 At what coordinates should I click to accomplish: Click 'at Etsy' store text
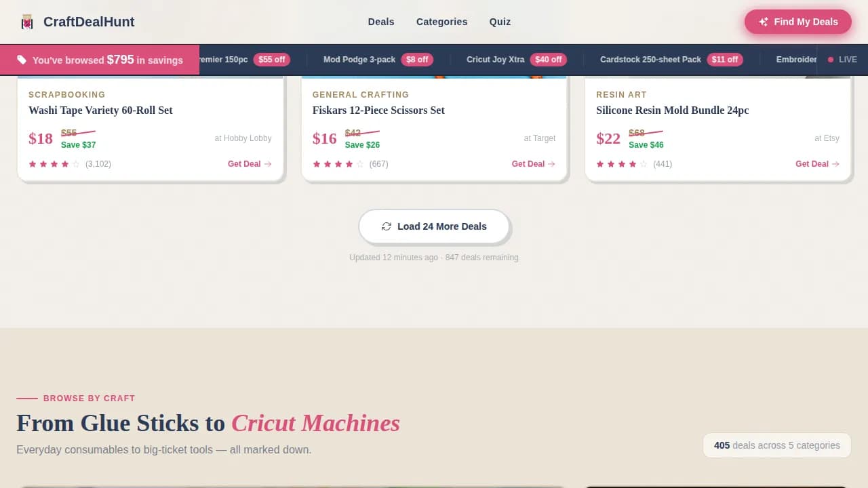tap(827, 138)
